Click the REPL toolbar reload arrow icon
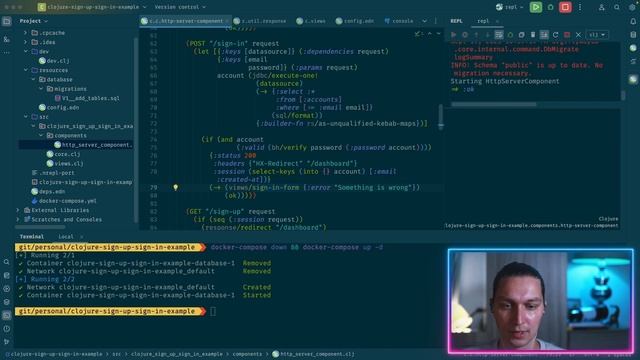The image size is (640, 360). (556, 35)
